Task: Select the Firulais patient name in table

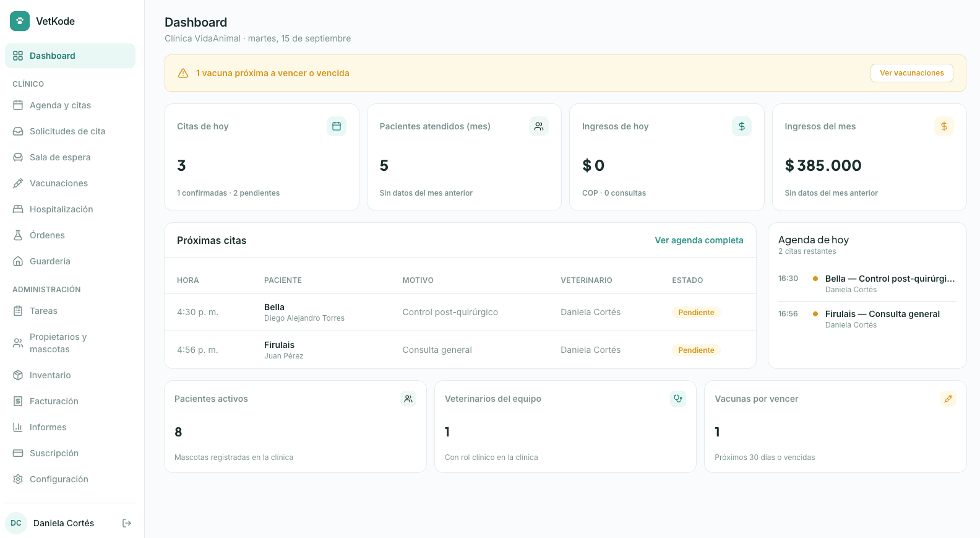Action: tap(279, 345)
